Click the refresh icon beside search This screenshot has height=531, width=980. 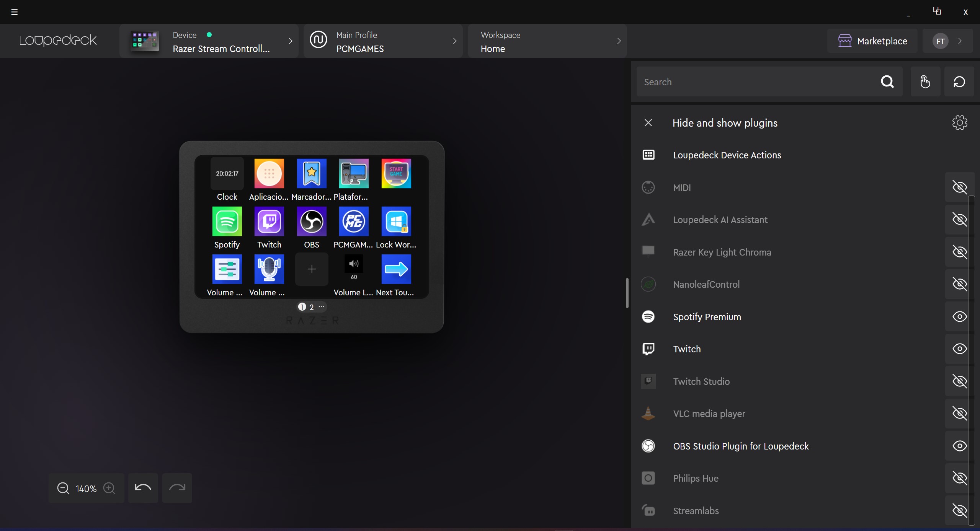pos(959,81)
